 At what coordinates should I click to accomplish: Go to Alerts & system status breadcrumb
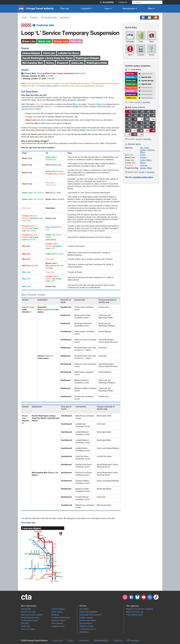pos(49,17)
